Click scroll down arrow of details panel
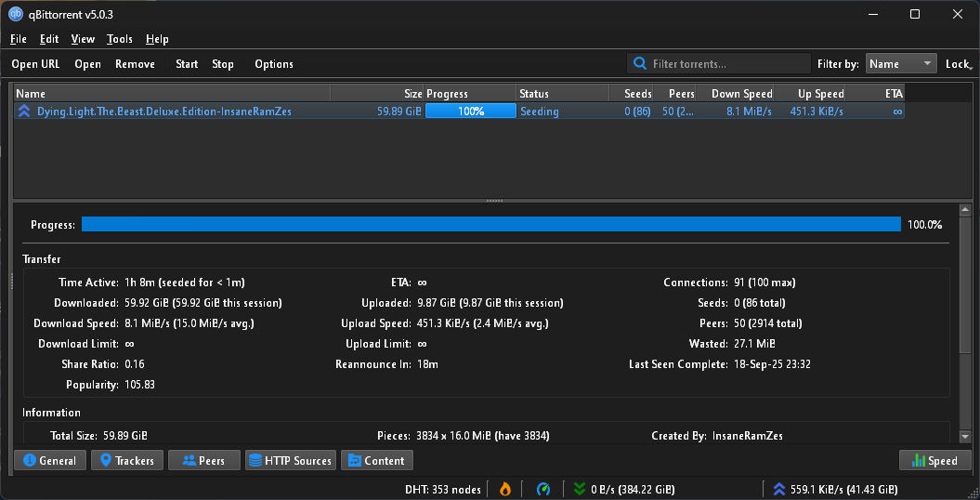 coord(965,436)
